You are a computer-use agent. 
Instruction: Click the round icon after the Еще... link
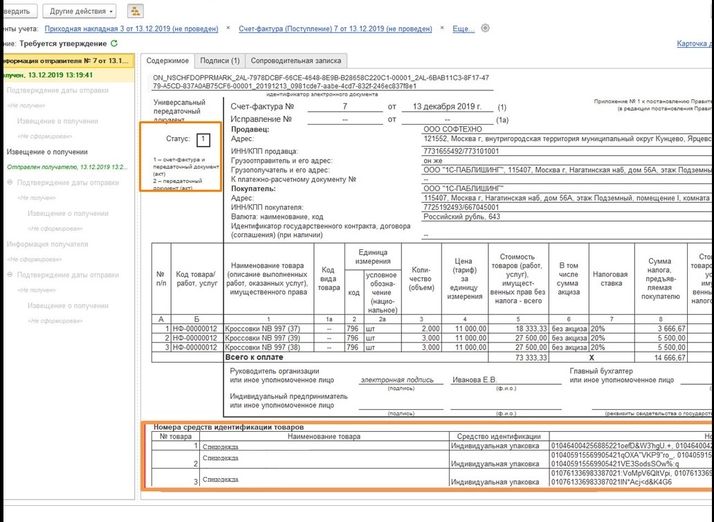click(x=486, y=29)
